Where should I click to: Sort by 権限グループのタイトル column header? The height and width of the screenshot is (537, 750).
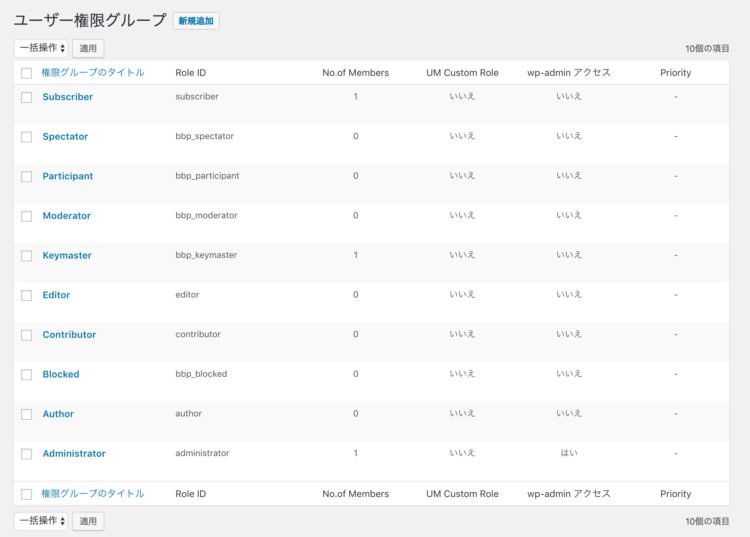[x=93, y=73]
